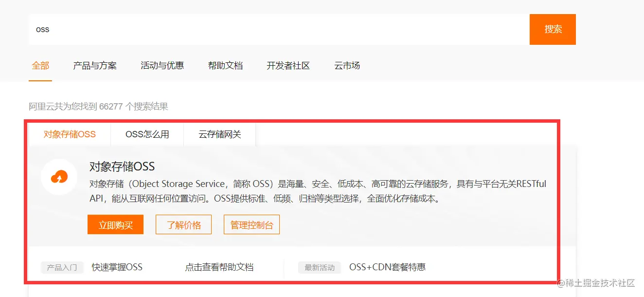Go to 帮助文档 tab

[x=225, y=66]
